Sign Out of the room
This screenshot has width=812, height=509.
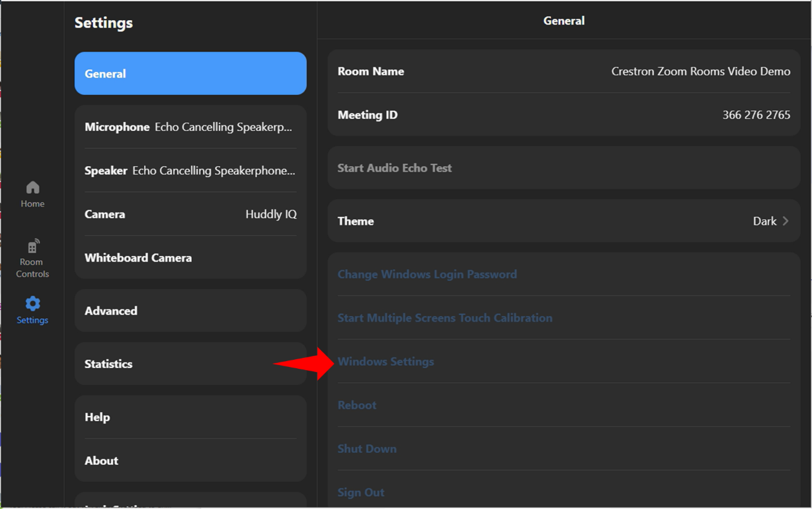[563, 492]
